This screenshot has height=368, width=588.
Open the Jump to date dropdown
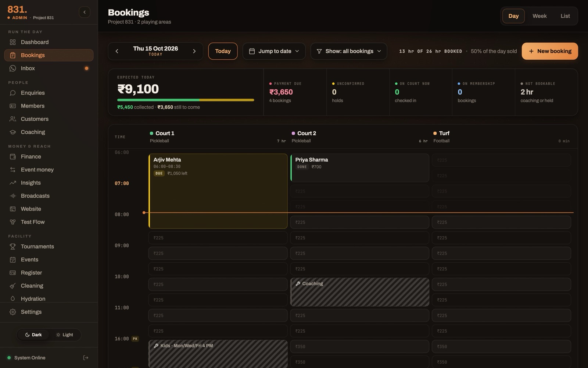point(274,51)
